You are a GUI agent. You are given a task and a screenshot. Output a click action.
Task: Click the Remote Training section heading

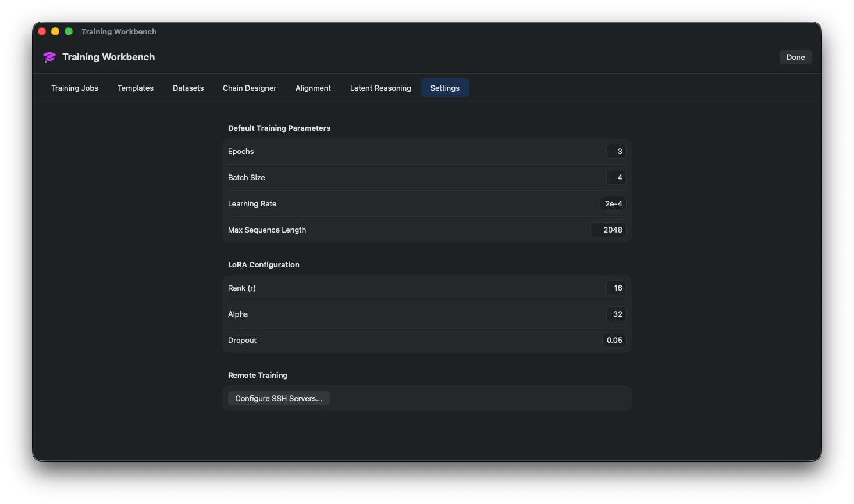(x=258, y=375)
